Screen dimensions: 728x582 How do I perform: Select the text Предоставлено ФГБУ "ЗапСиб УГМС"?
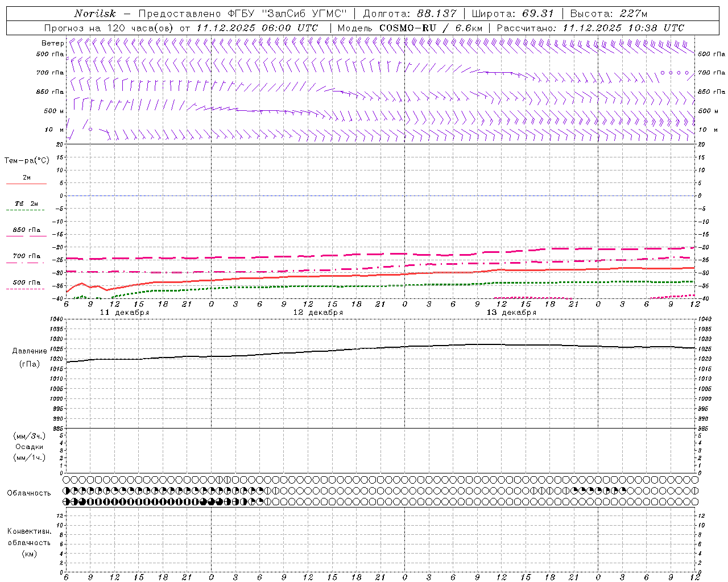(243, 14)
